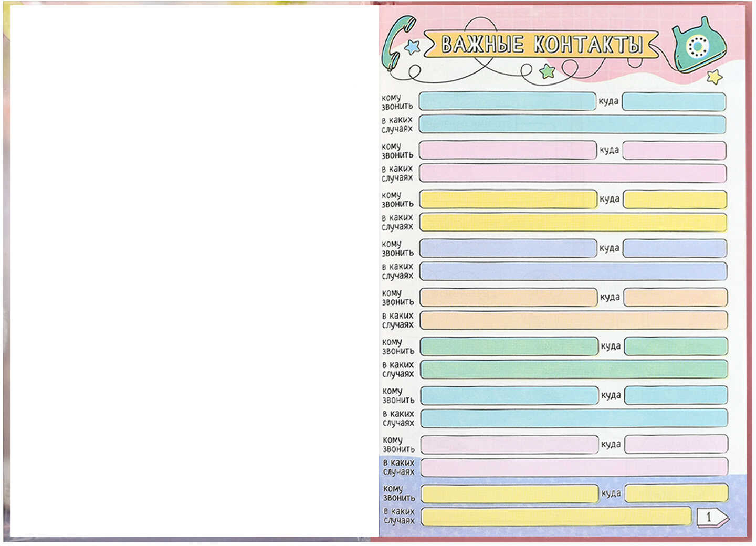This screenshot has width=756, height=546.
Task: Click the yellow star below the rotary phone
Action: pyautogui.click(x=714, y=77)
